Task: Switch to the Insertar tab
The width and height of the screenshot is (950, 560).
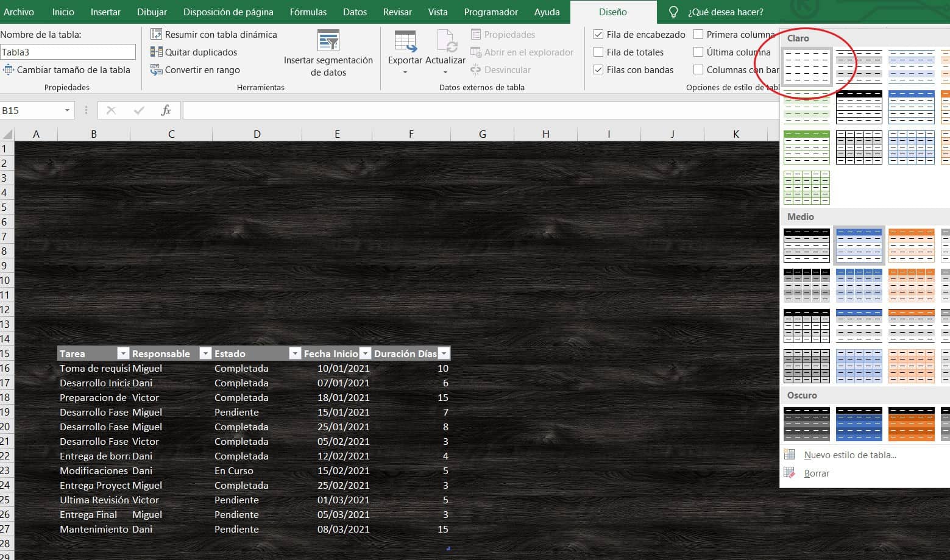Action: pyautogui.click(x=105, y=12)
